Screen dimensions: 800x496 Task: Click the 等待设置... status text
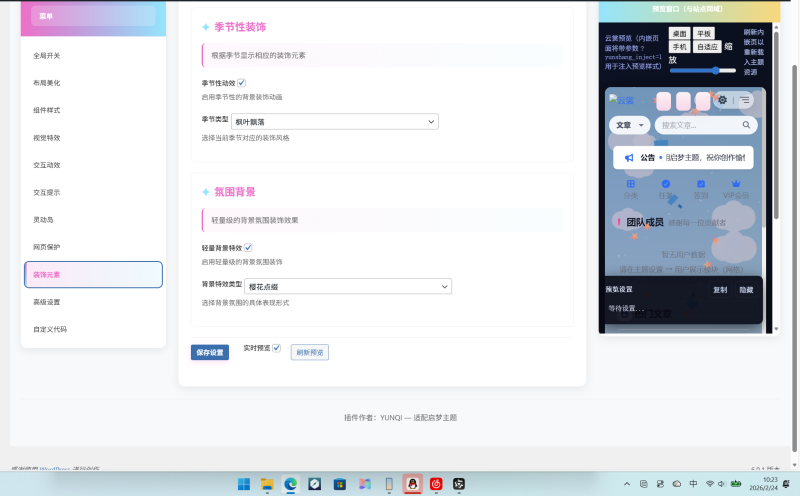coord(626,308)
